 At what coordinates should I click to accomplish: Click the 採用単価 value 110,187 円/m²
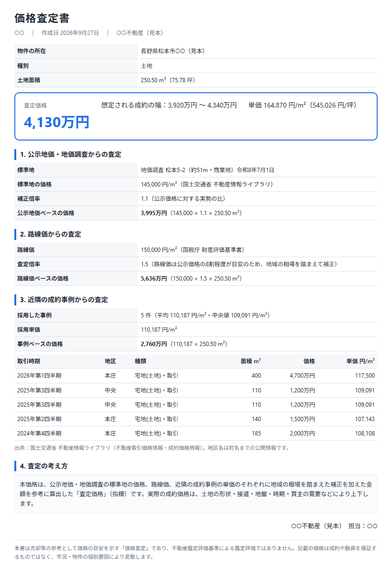[x=159, y=329]
